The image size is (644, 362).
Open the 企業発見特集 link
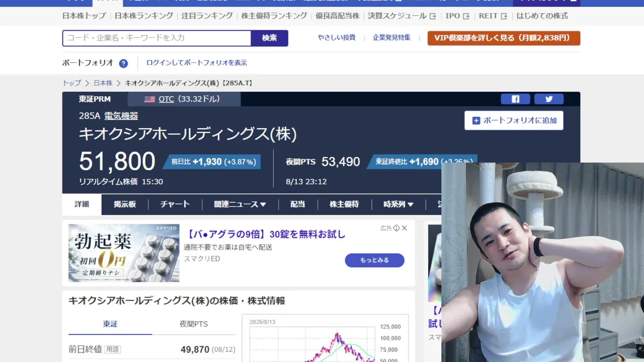(x=391, y=38)
